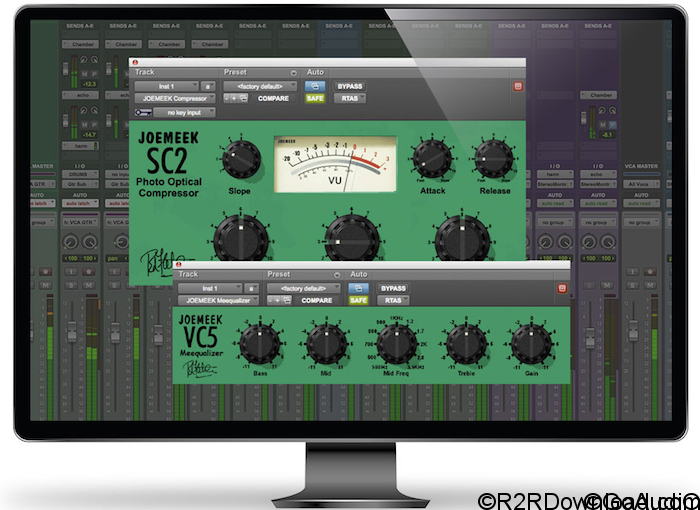Click the SC2 Attack knob
The image size is (700, 510).
pos(432,159)
